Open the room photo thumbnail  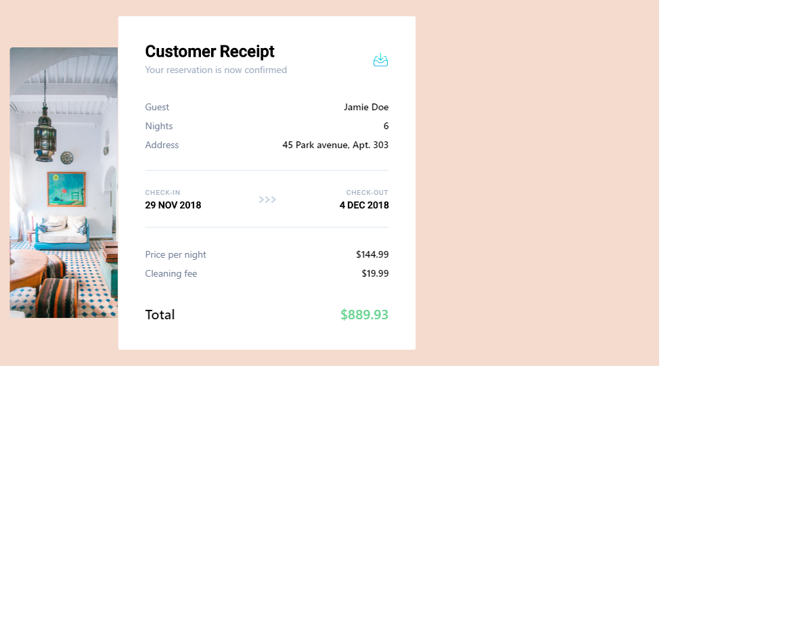tap(64, 183)
